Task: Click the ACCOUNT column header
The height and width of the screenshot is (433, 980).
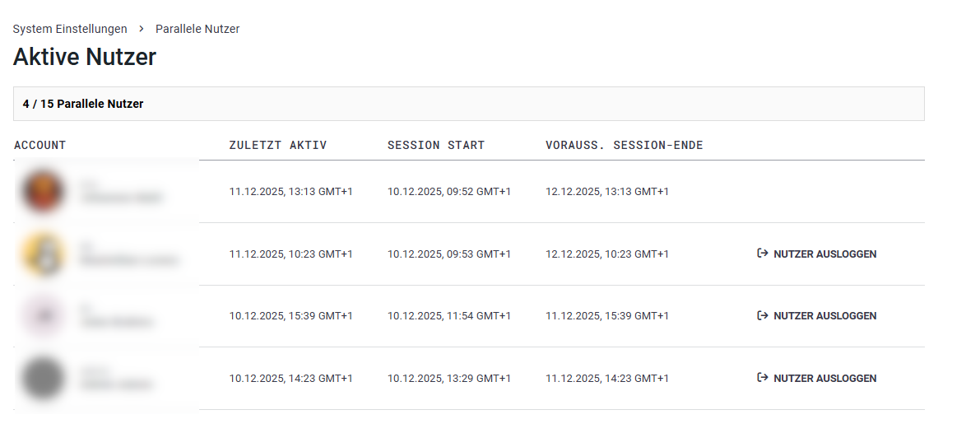Action: point(39,145)
